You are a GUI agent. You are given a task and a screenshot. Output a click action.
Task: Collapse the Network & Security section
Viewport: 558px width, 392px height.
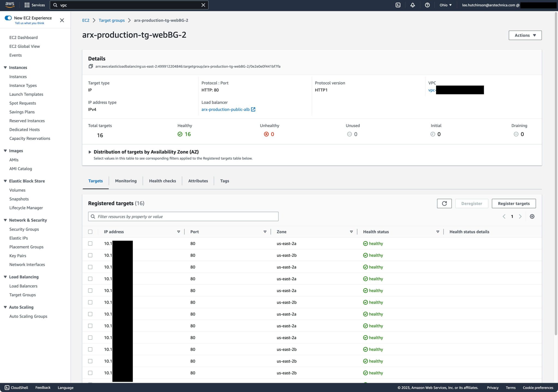pyautogui.click(x=5, y=220)
